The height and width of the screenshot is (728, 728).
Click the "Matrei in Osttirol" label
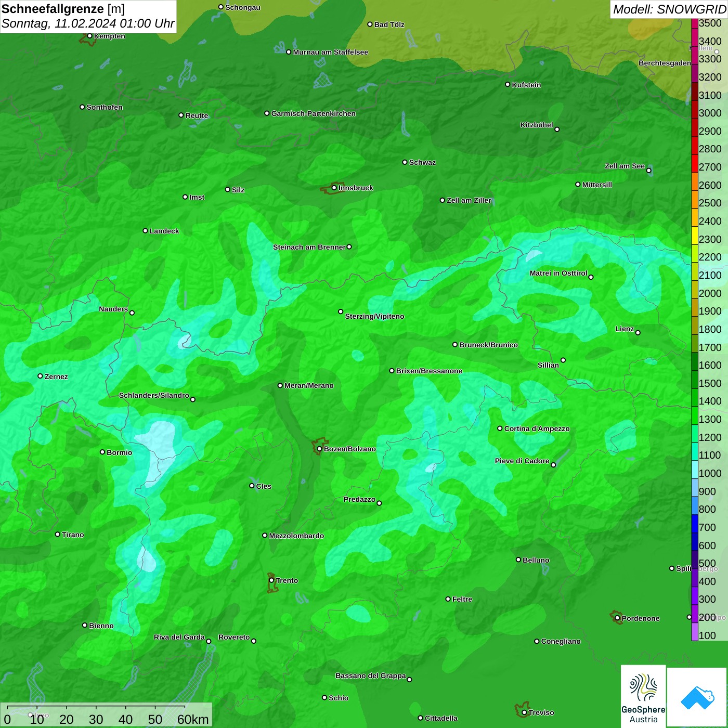point(558,273)
